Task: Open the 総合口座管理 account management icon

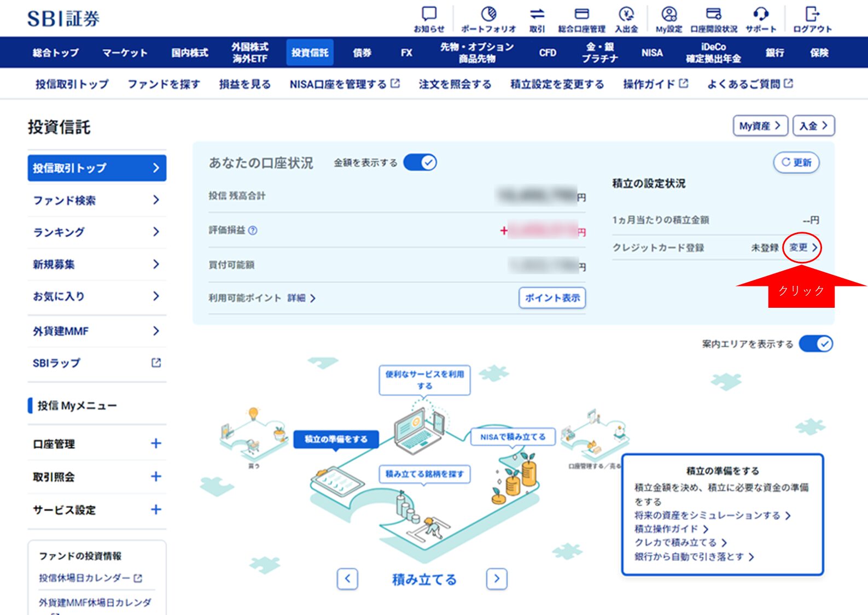Action: tap(581, 19)
